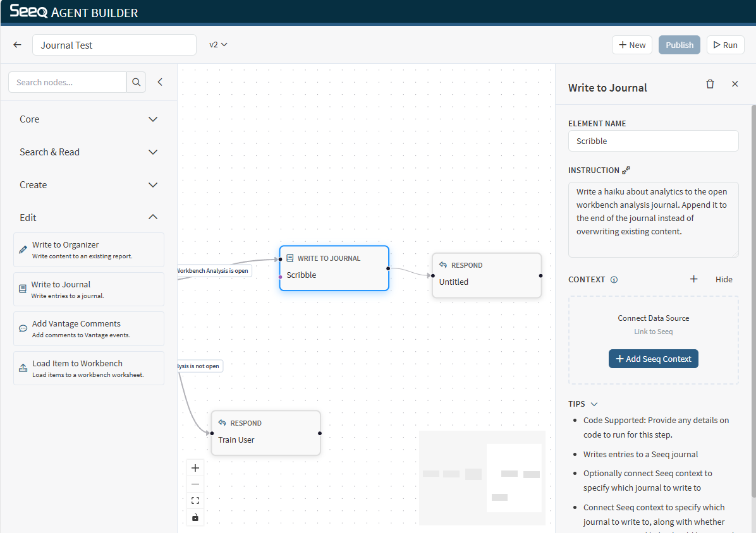This screenshot has height=533, width=756.
Task: Hide the context section
Action: [724, 279]
